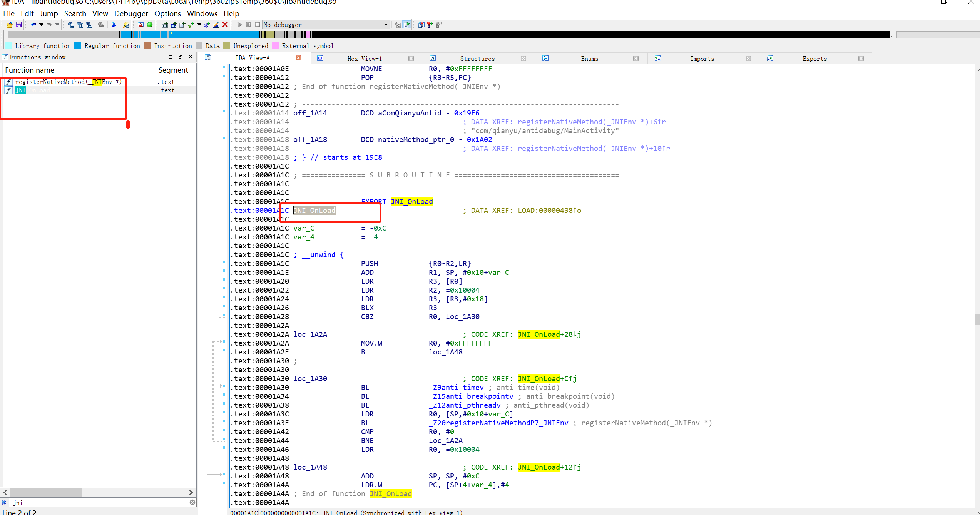Open the Jump menu
This screenshot has width=980, height=515.
49,13
